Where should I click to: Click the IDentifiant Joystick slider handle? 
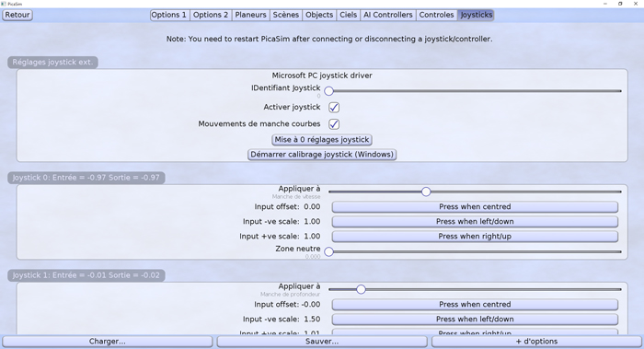[329, 91]
